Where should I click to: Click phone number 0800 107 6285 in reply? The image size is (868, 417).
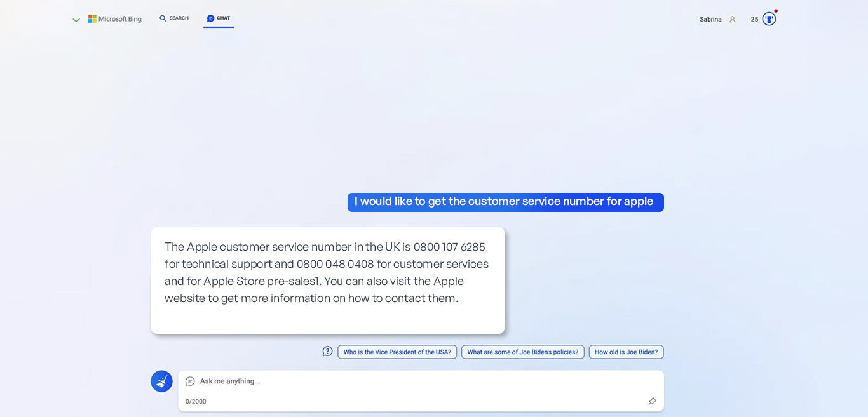click(449, 247)
